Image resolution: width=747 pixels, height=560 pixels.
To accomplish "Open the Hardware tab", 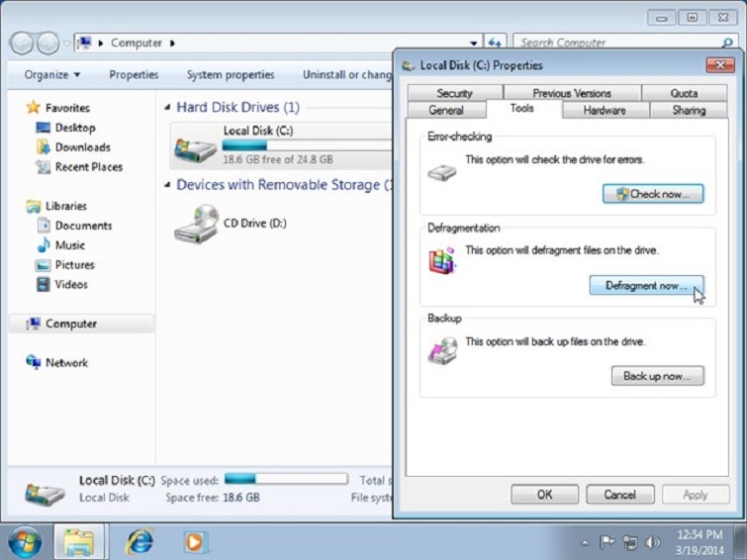I will [604, 110].
